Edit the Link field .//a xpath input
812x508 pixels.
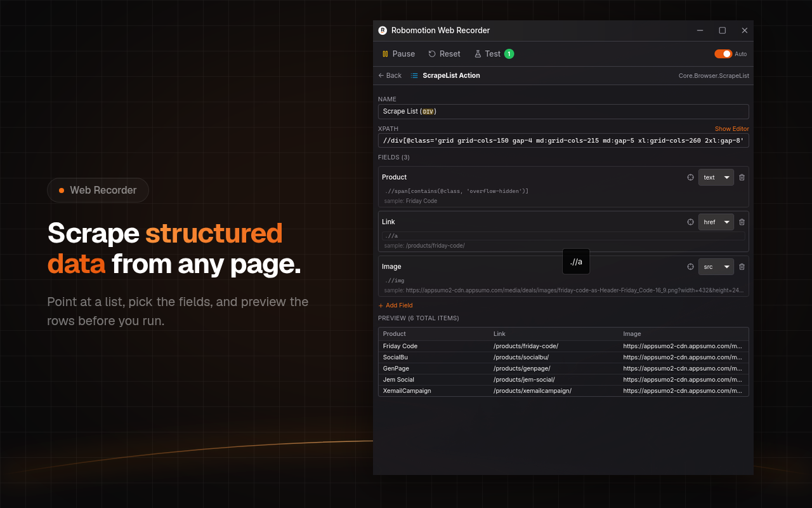[563, 236]
